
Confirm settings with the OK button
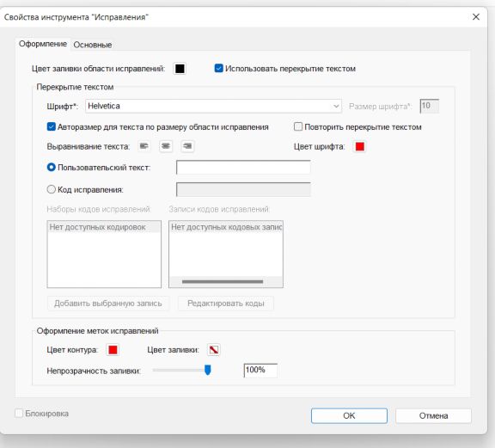(349, 415)
